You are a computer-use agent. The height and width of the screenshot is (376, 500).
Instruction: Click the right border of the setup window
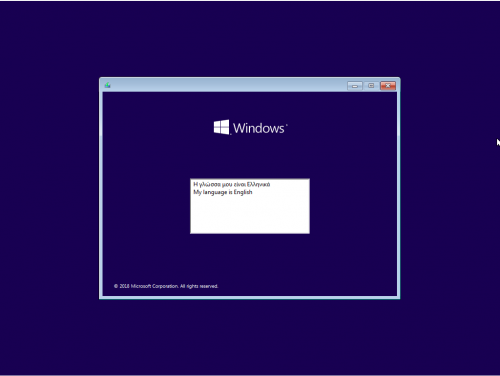pos(399,193)
